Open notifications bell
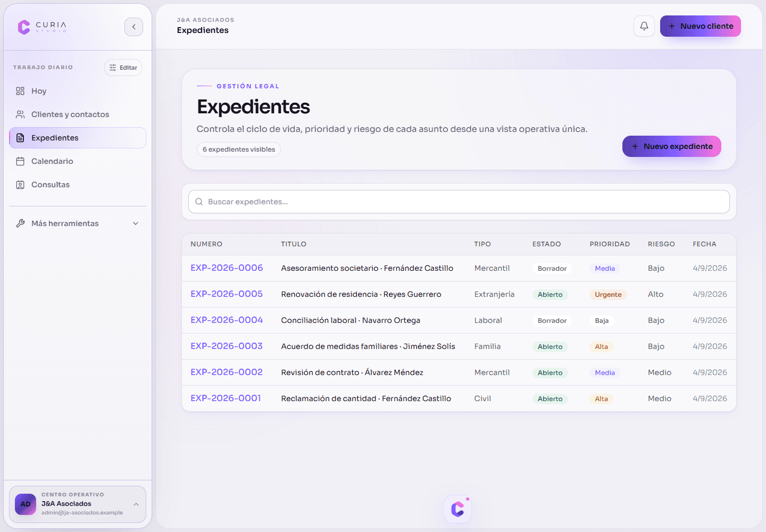Screen dimensions: 766x532 click(644, 26)
